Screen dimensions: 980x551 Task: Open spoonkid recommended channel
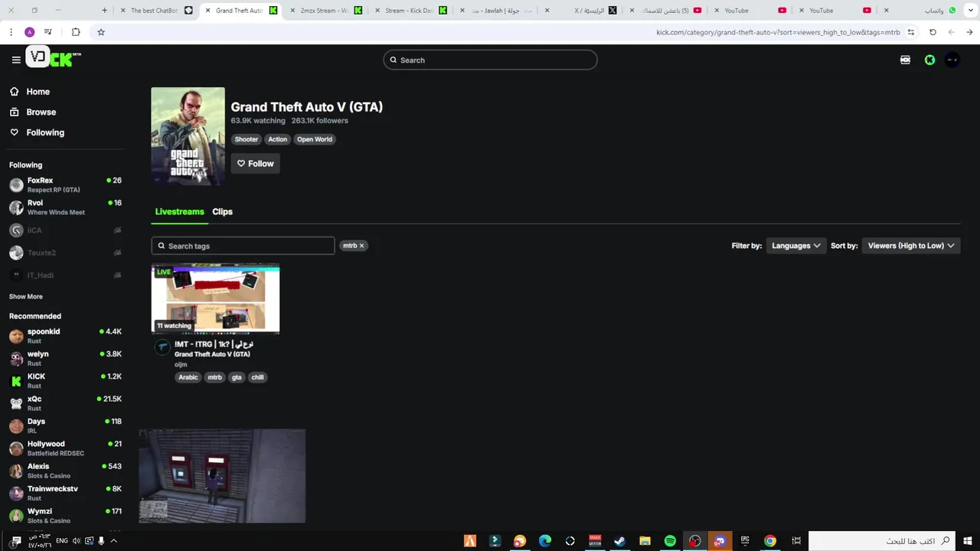tap(66, 336)
